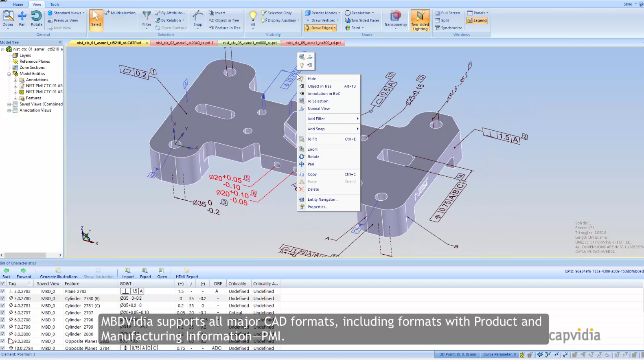Expand Annotations tree node
Screen dimensions: 644x360
(x=15, y=80)
